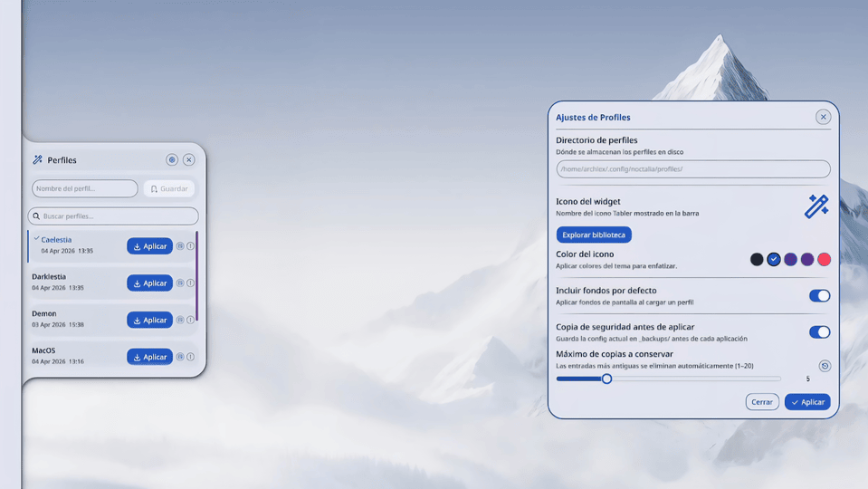868x489 pixels.
Task: Open Explorar biblioteca icon library
Action: coord(594,235)
